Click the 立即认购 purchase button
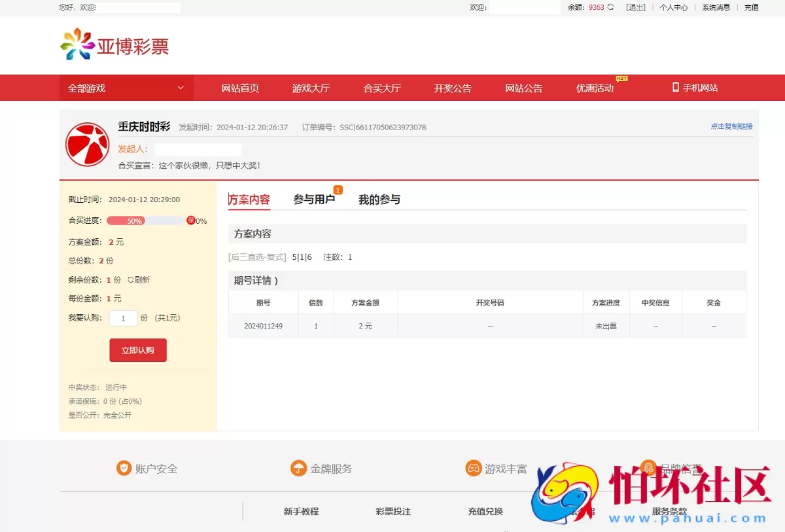This screenshot has height=532, width=785. coord(137,350)
